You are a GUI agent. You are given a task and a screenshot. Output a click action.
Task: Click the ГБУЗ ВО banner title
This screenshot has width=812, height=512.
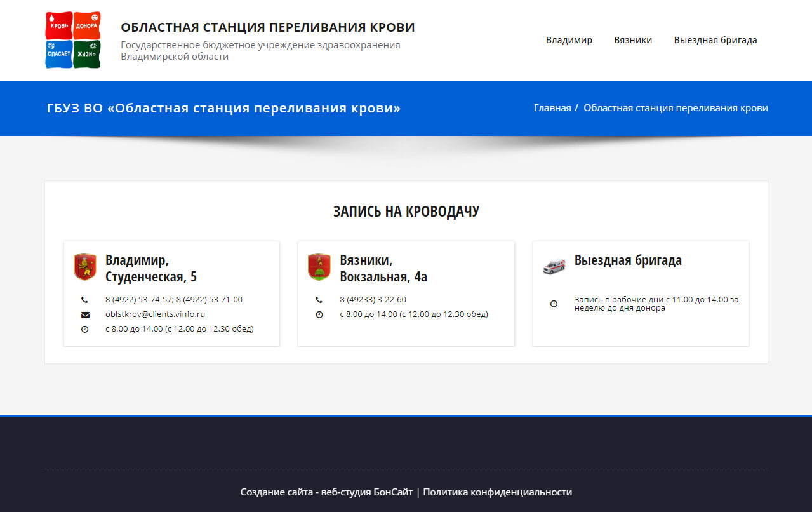pyautogui.click(x=223, y=108)
